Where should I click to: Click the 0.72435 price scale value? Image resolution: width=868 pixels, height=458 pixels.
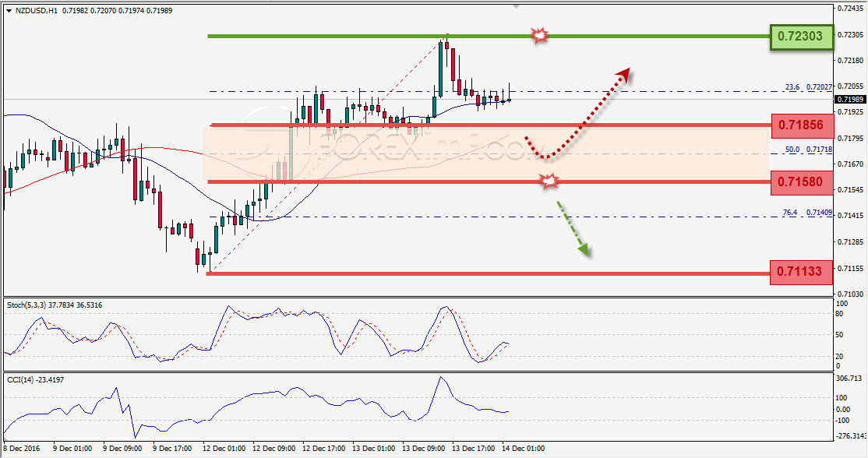click(x=850, y=9)
